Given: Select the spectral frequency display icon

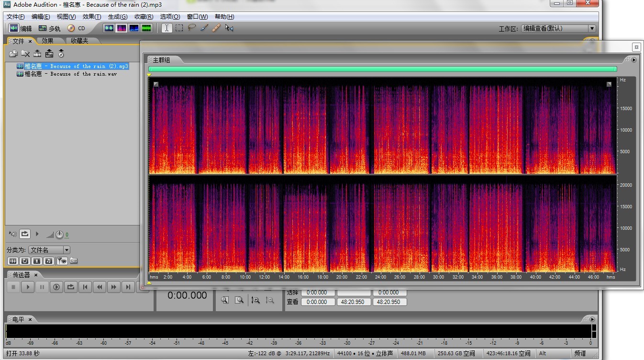Looking at the screenshot, I should 122,28.
